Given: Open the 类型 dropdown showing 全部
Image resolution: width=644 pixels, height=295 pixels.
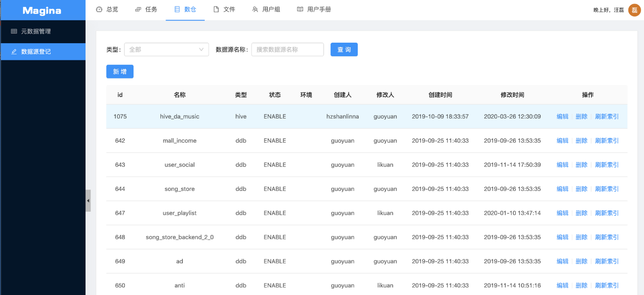Looking at the screenshot, I should [x=166, y=50].
